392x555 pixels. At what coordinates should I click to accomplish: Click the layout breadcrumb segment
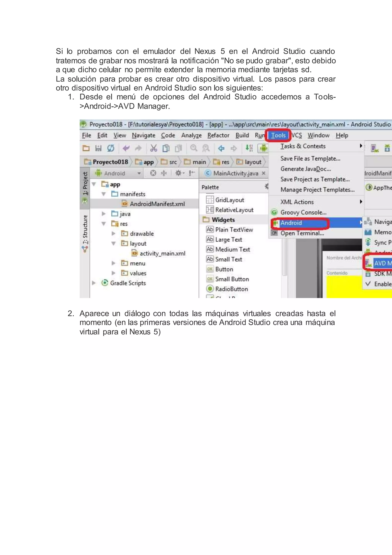pyautogui.click(x=249, y=162)
